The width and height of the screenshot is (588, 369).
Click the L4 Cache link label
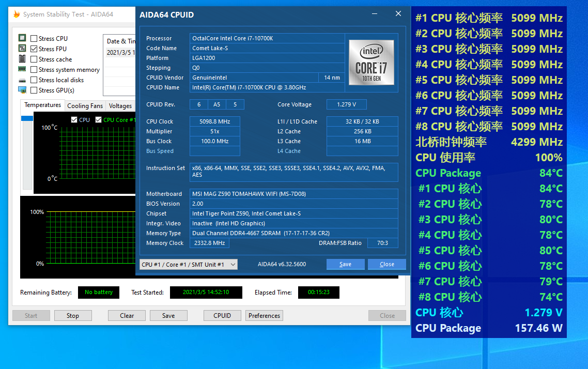click(289, 151)
